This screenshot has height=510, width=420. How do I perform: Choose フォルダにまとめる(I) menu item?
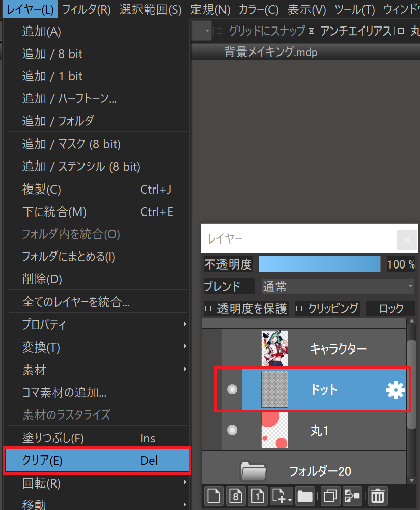click(97, 257)
